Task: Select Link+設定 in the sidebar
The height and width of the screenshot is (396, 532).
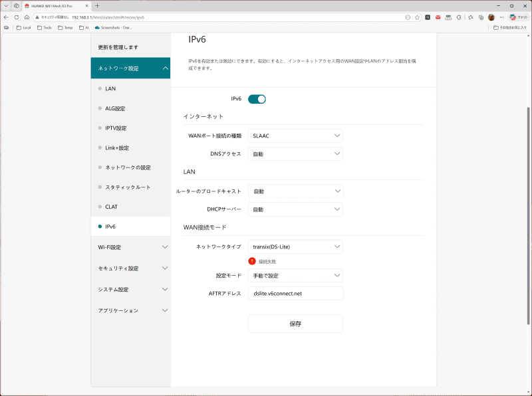Action: pos(130,148)
